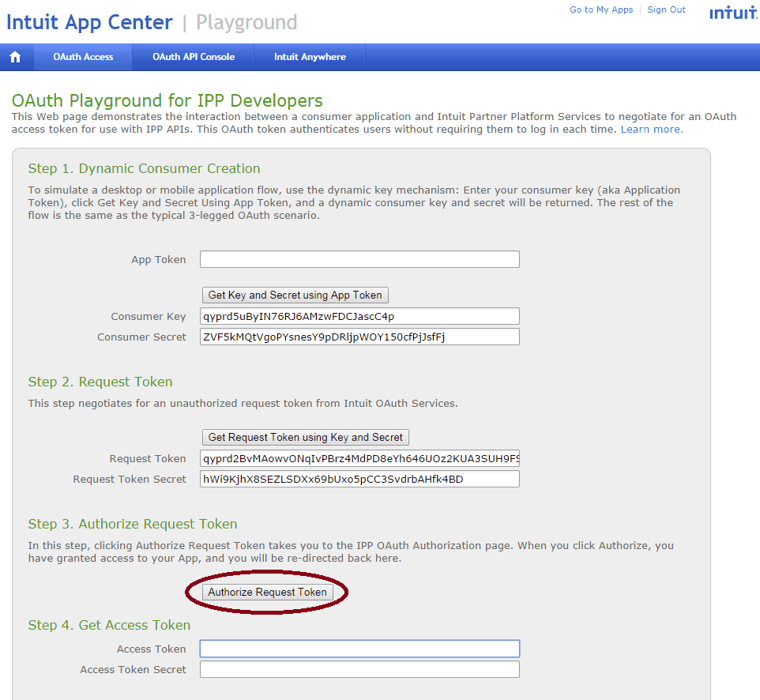
Task: Click the Step 4. Get Access Token heading
Action: click(x=109, y=626)
